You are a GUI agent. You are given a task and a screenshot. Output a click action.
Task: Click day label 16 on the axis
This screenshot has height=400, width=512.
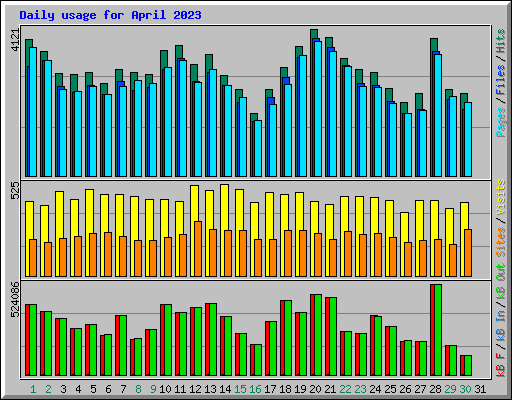(255, 389)
